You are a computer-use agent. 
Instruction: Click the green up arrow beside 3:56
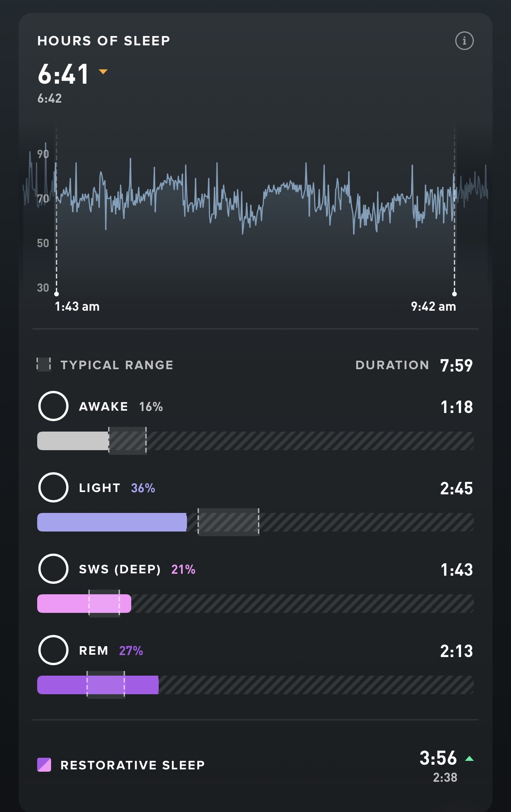click(x=469, y=759)
